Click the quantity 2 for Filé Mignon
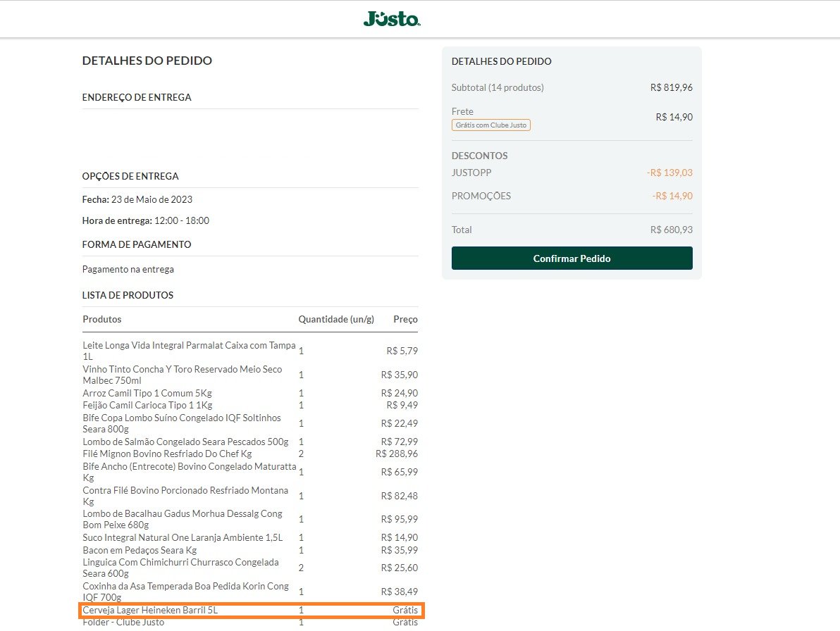Viewport: 840px width, 631px height. point(301,454)
